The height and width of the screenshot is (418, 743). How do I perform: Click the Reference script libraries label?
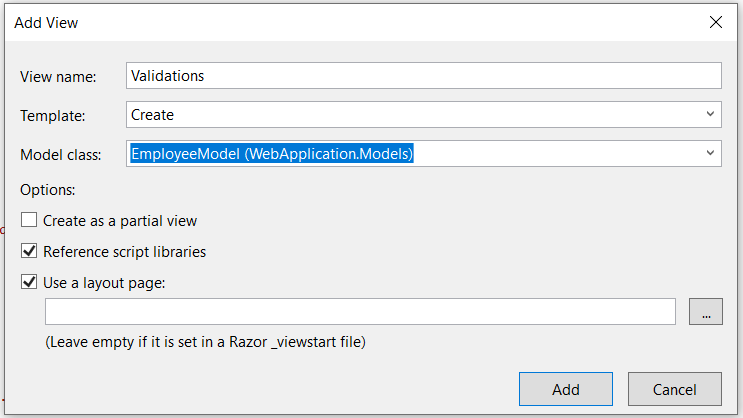(x=125, y=252)
